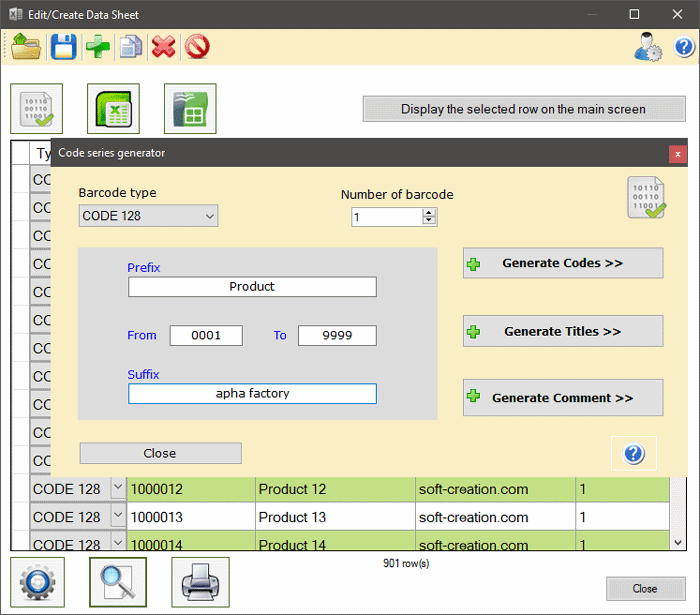
Task: Copy the row with the duplicate pages icon
Action: [130, 46]
